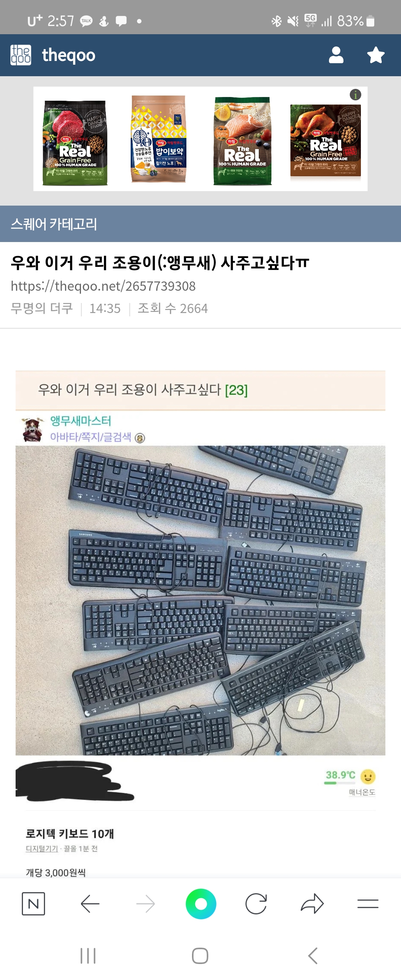Go back with browser left arrow
The width and height of the screenshot is (401, 980).
tap(90, 903)
